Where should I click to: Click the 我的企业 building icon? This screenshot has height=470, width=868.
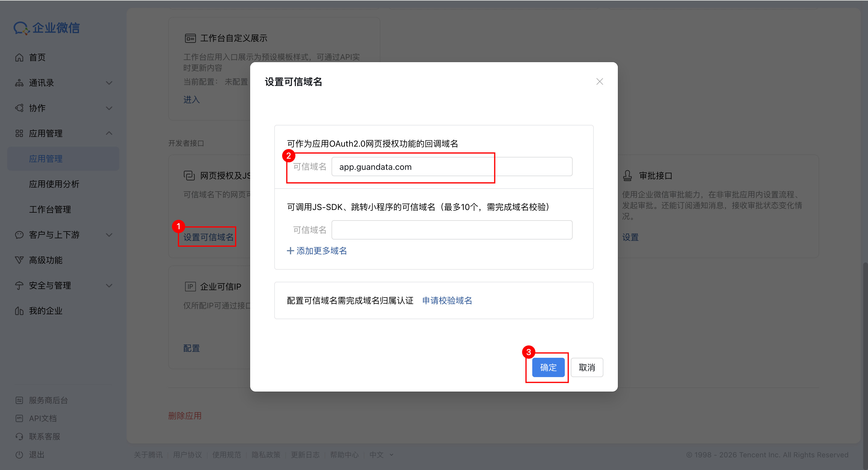[x=19, y=311]
